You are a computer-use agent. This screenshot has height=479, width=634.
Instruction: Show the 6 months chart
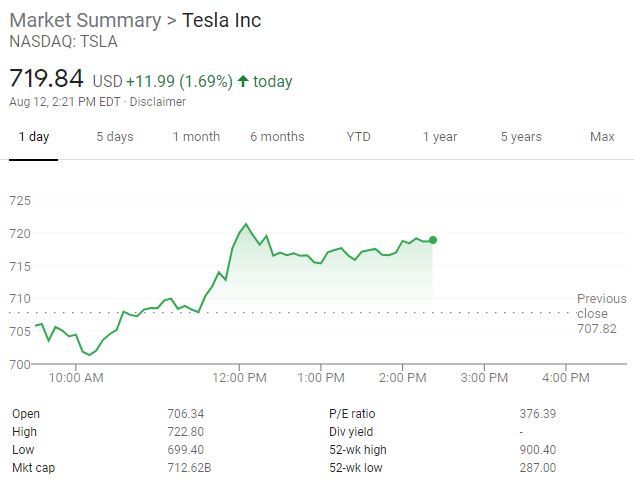(x=277, y=137)
